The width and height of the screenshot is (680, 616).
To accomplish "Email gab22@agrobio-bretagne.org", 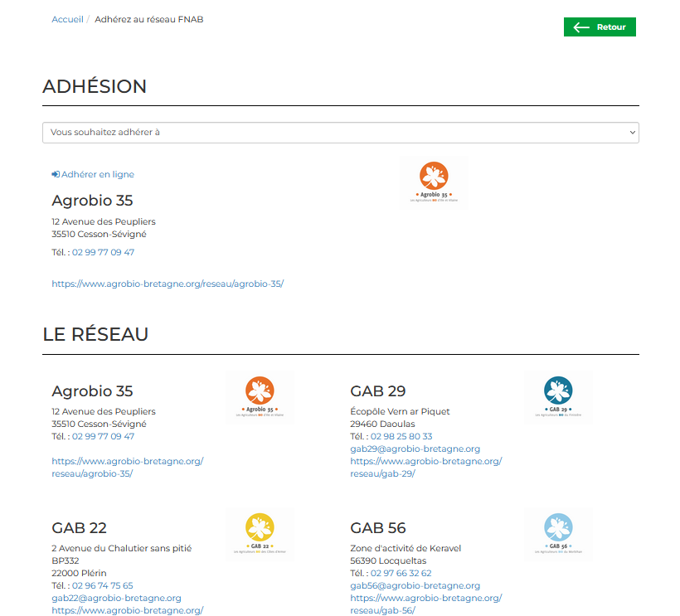I will click(x=116, y=599).
